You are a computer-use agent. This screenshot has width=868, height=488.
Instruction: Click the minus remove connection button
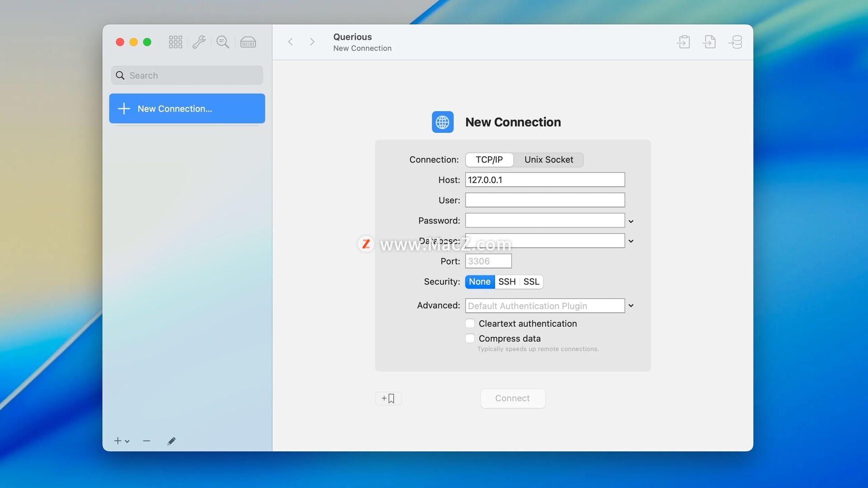click(146, 441)
